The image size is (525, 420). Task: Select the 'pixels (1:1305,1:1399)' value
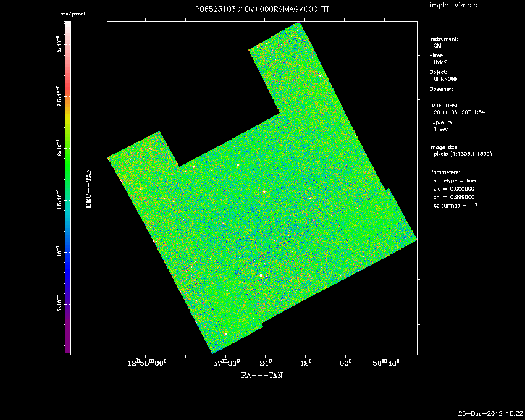(x=463, y=154)
